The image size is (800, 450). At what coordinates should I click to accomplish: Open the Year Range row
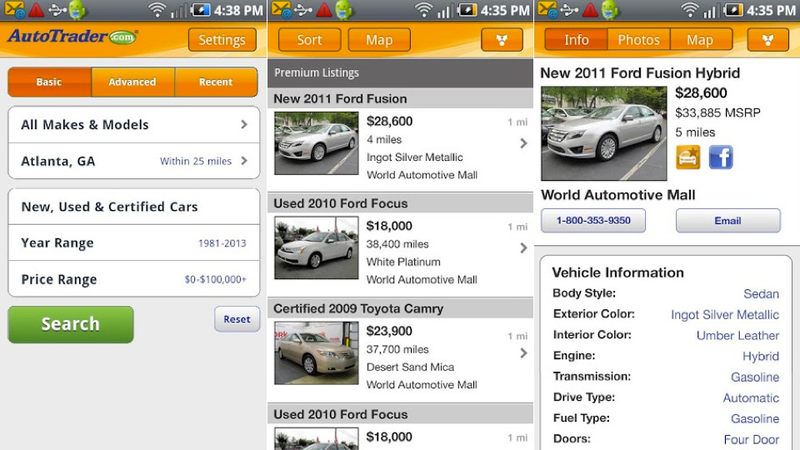point(134,243)
